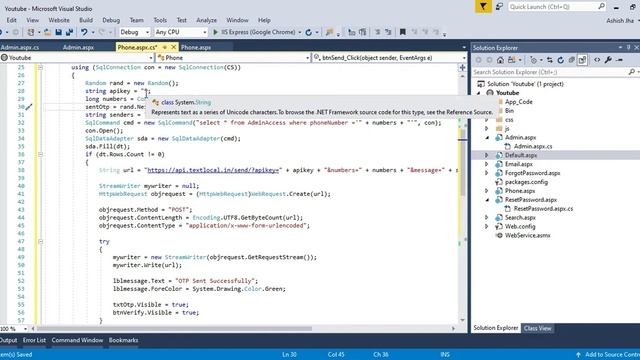Open the Edit menu
640x360 pixels.
(11, 20)
